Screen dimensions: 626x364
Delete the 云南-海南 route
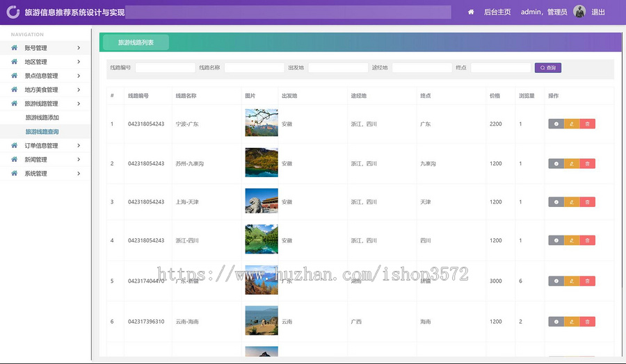tap(587, 322)
